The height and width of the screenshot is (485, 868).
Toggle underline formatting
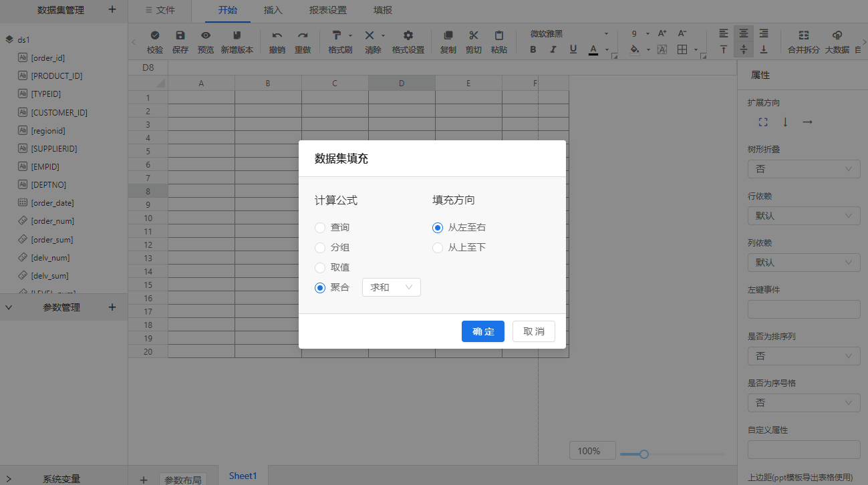[573, 49]
